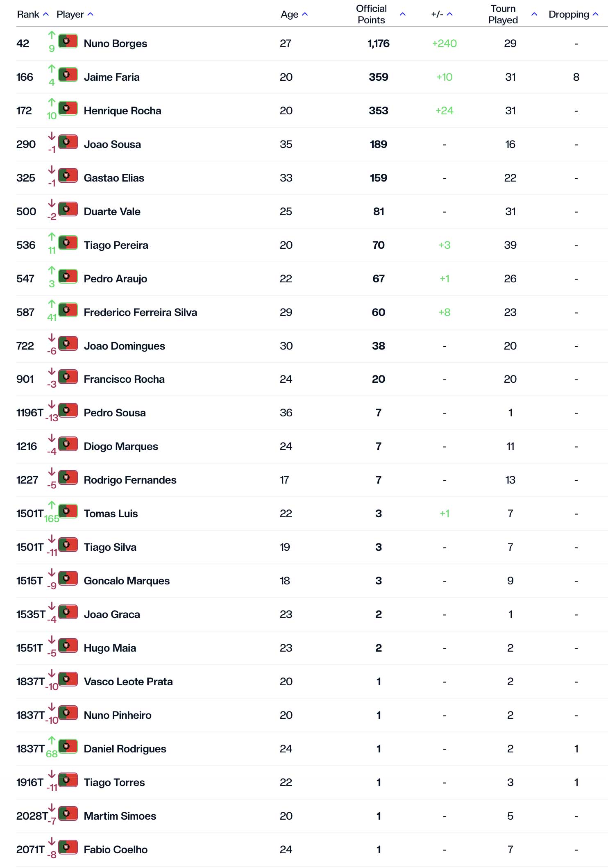The width and height of the screenshot is (608, 868).
Task: Click flag icon next to Frederico Ferreira Silva
Action: point(68,310)
